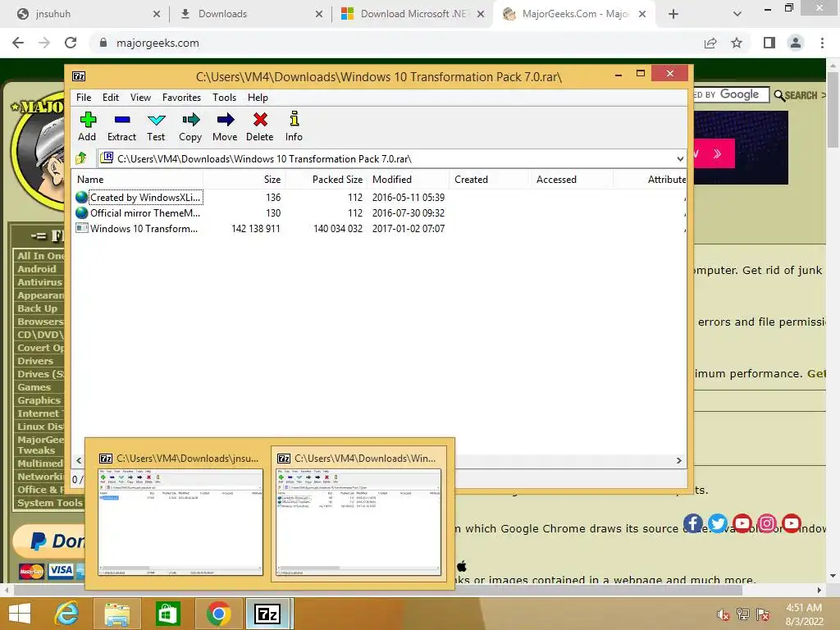Open the File menu in 7-Zip
840x630 pixels.
tap(84, 98)
